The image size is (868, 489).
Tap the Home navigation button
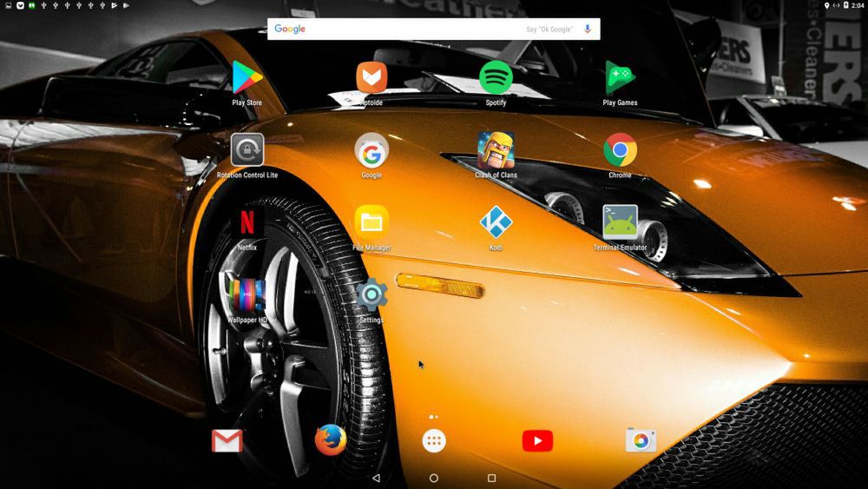434,478
